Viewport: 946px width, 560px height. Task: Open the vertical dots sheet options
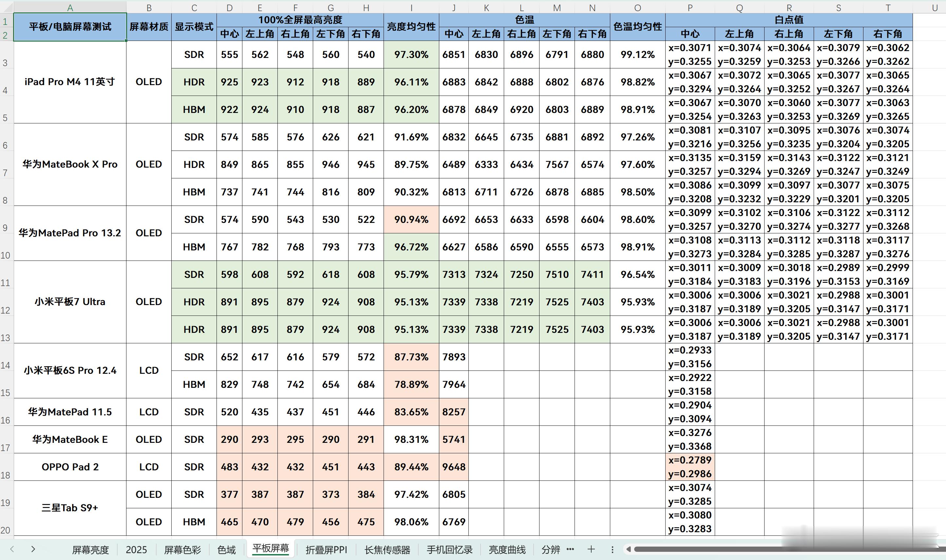[x=612, y=550]
